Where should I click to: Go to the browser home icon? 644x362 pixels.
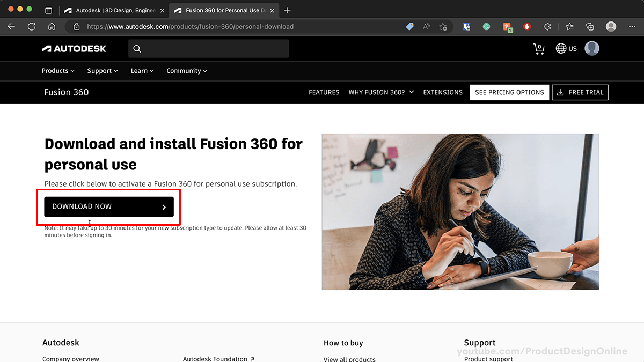(x=52, y=26)
